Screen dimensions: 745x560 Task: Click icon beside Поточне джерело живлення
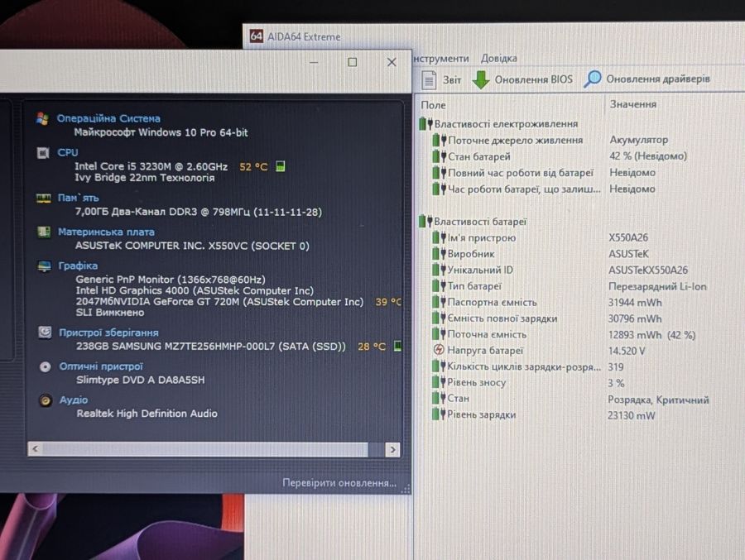click(x=440, y=140)
